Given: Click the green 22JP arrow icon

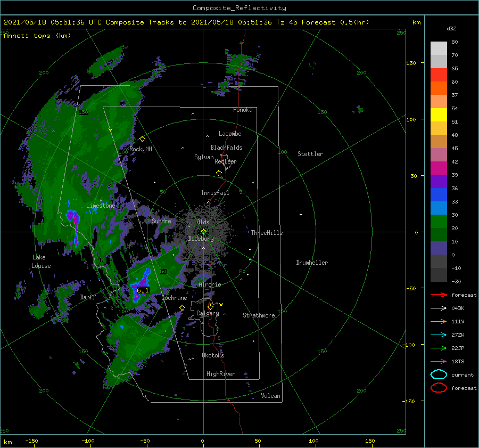Looking at the screenshot, I should (439, 348).
